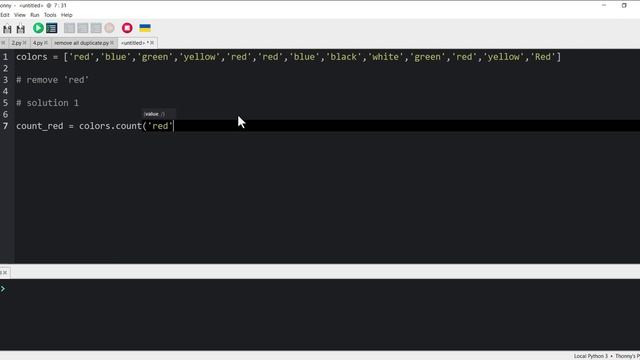The height and width of the screenshot is (360, 640).
Task: Click 'Red' item ending the colors list
Action: click(x=542, y=57)
